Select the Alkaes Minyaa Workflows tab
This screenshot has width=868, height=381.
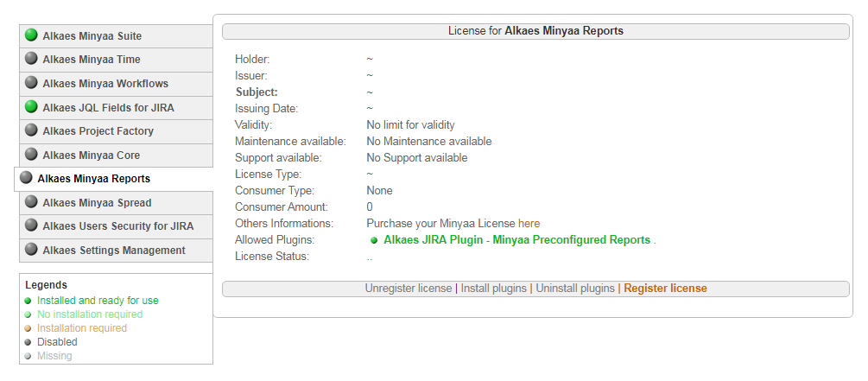point(117,84)
